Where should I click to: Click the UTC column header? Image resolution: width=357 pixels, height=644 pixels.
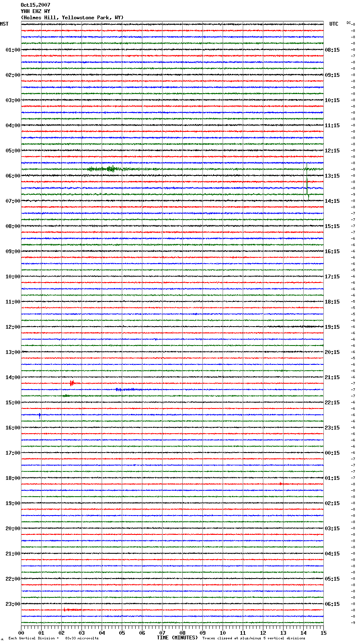[x=334, y=24]
